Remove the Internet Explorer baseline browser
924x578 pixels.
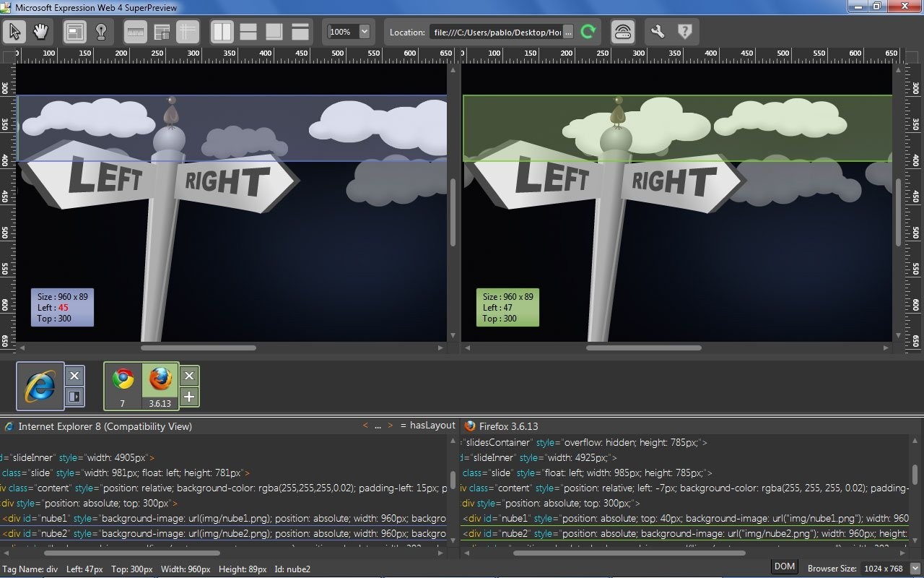[x=74, y=376]
